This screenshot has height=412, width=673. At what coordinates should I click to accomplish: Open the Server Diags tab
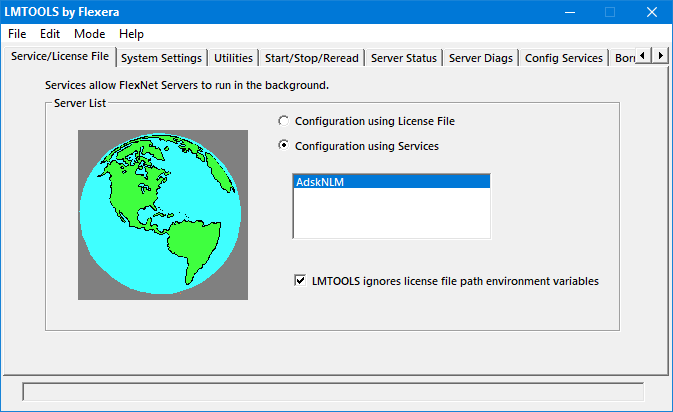[481, 58]
